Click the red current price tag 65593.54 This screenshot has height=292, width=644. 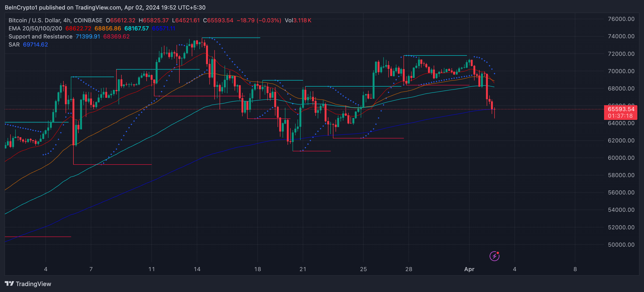tap(621, 109)
